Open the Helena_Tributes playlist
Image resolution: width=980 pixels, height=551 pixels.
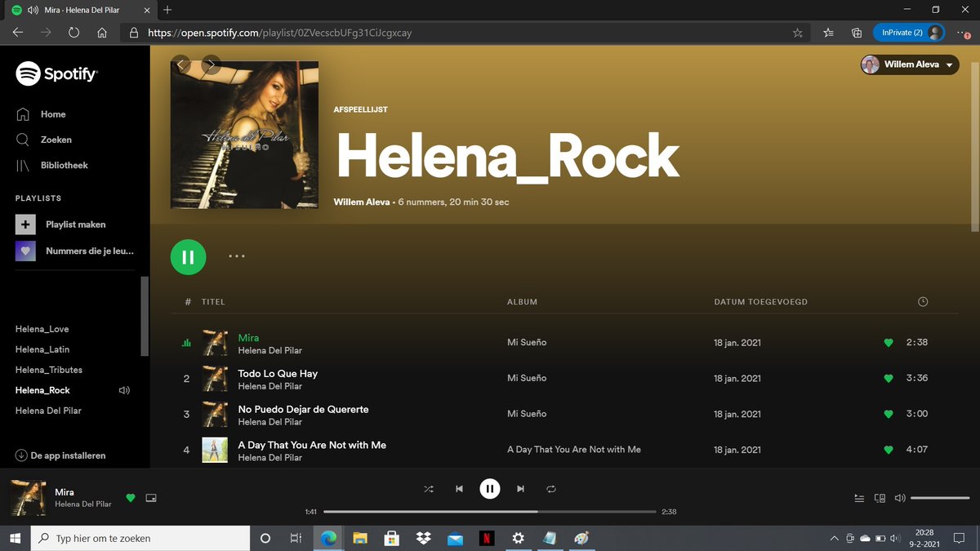(49, 370)
